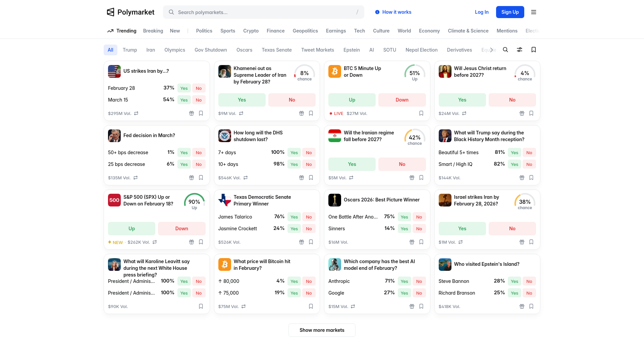Open Which company has best AI model title
The image size is (644, 362).
pos(379,265)
